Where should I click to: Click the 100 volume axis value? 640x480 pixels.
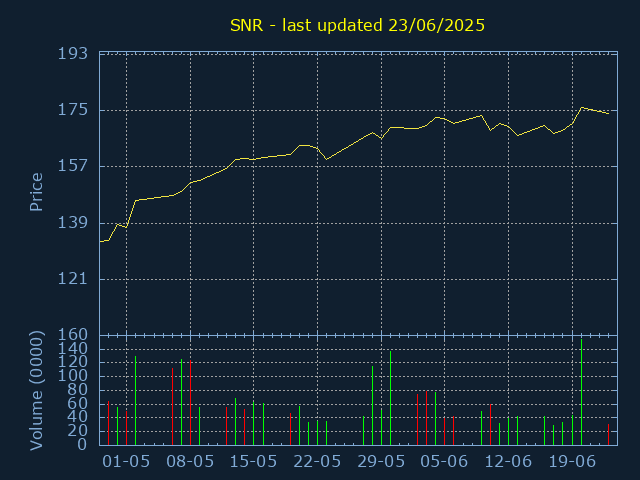(x=73, y=376)
